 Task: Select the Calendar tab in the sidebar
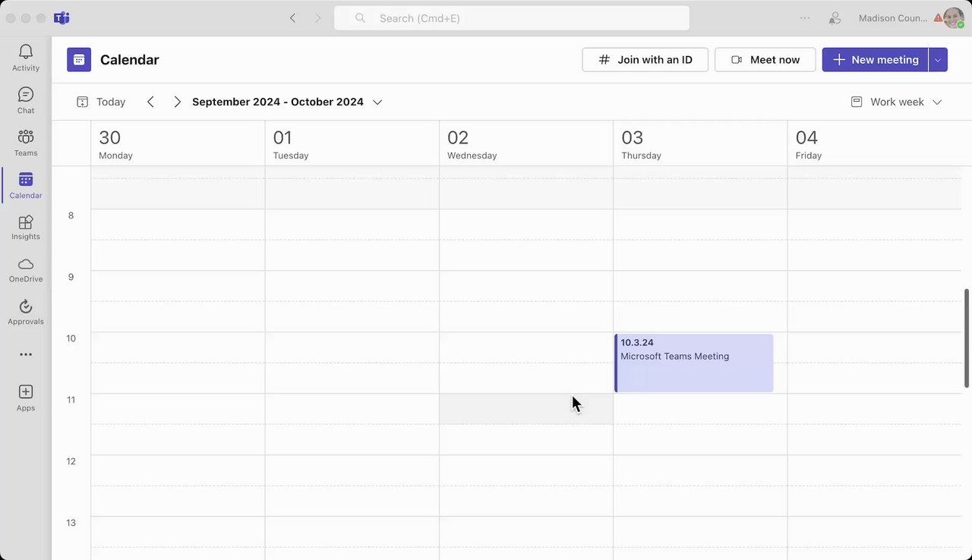26,184
